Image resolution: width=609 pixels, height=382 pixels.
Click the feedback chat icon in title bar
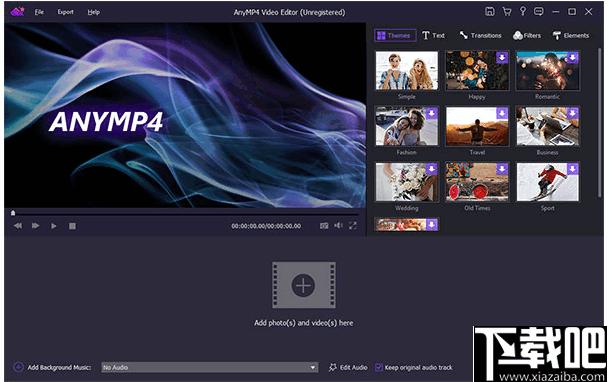(x=539, y=12)
